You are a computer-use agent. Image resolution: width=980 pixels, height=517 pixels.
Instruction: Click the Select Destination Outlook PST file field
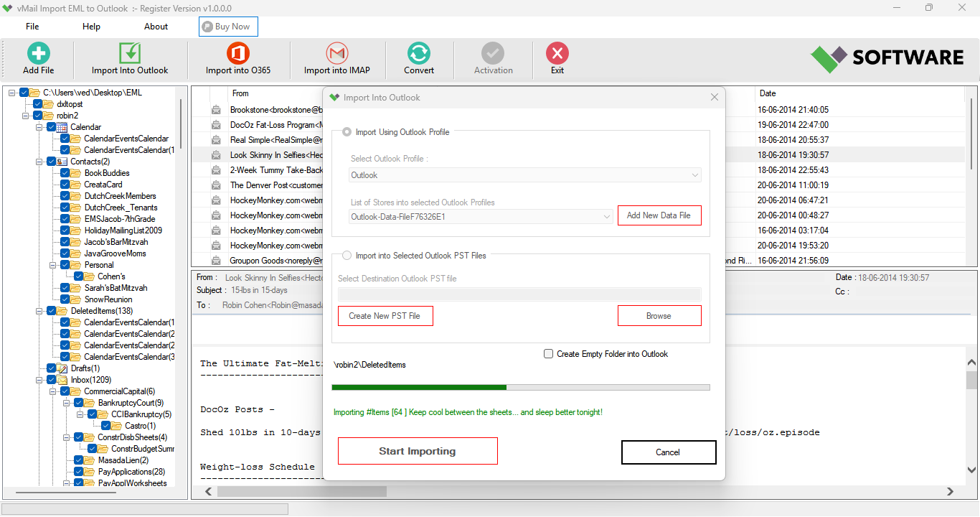click(x=520, y=294)
